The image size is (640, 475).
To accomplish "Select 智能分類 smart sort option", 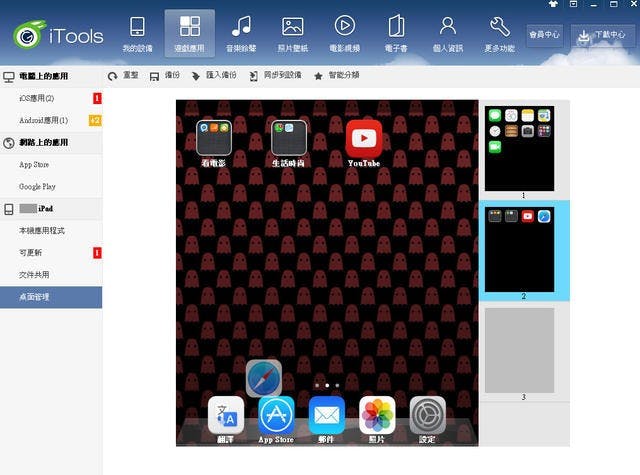I will [335, 76].
